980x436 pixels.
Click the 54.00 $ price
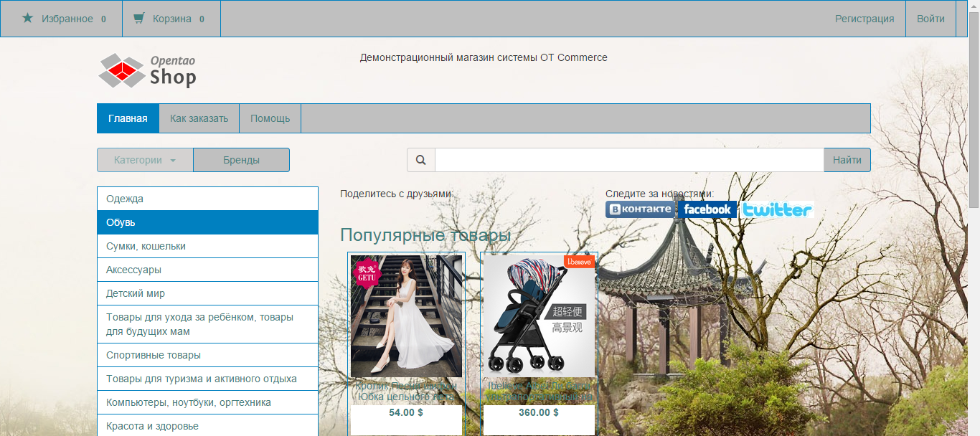406,412
